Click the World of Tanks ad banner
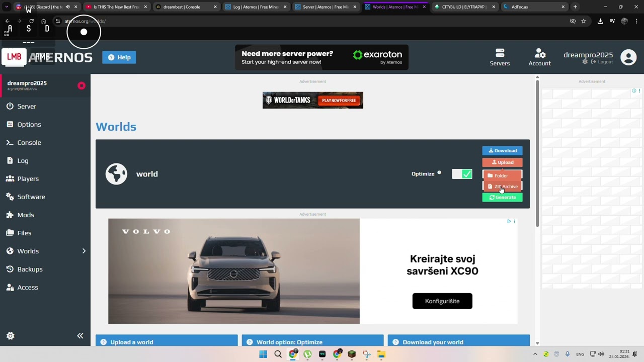644x362 pixels. point(312,100)
